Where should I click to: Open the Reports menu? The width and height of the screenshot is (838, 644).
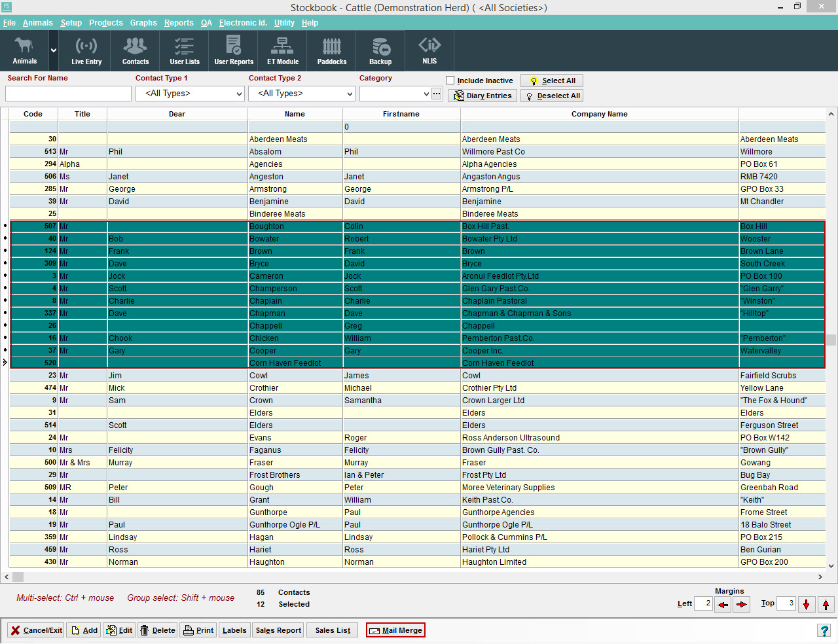coord(179,22)
